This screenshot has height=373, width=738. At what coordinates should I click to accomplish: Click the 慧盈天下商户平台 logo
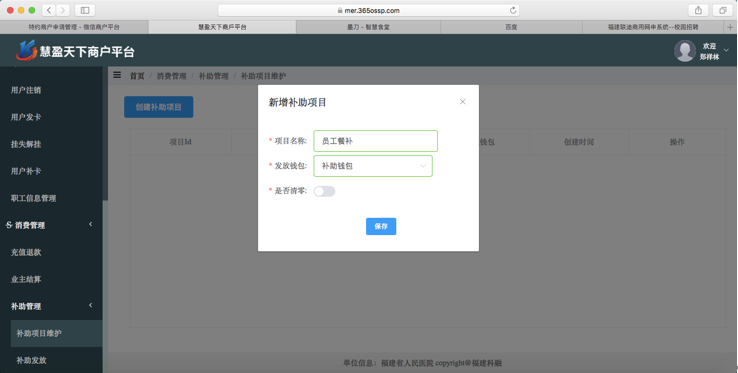click(75, 51)
